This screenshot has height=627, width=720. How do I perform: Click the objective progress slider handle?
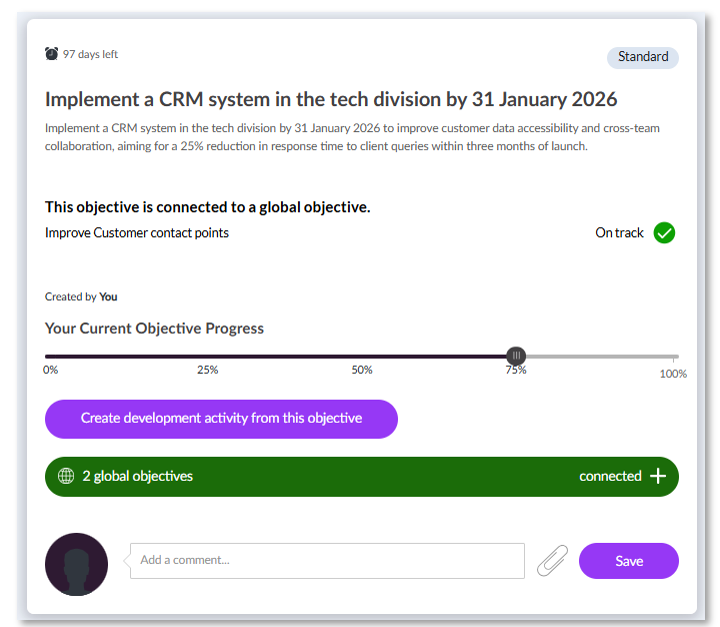(x=516, y=356)
